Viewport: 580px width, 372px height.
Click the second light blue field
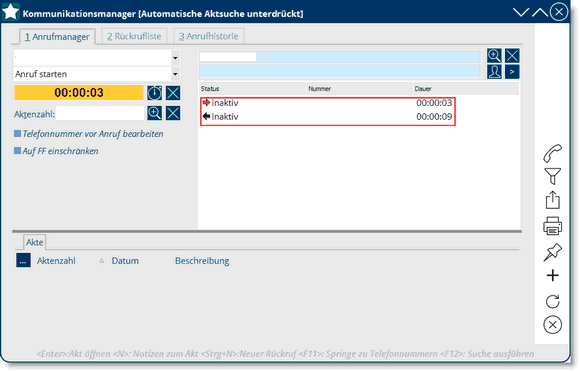tap(340, 71)
